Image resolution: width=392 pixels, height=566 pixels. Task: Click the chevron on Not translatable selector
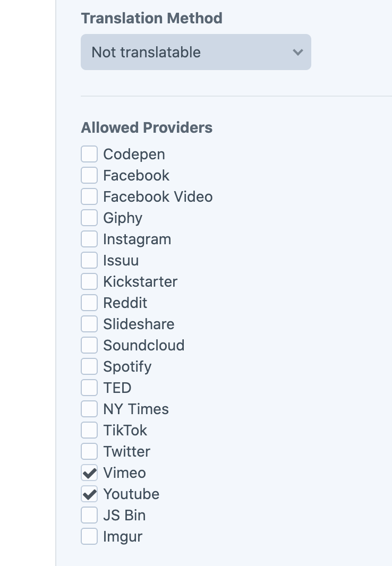(298, 52)
